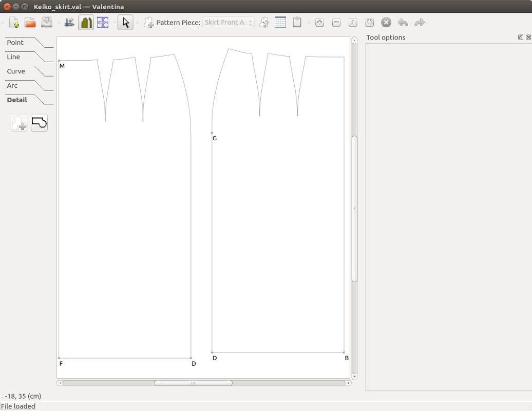Select point label M

62,66
